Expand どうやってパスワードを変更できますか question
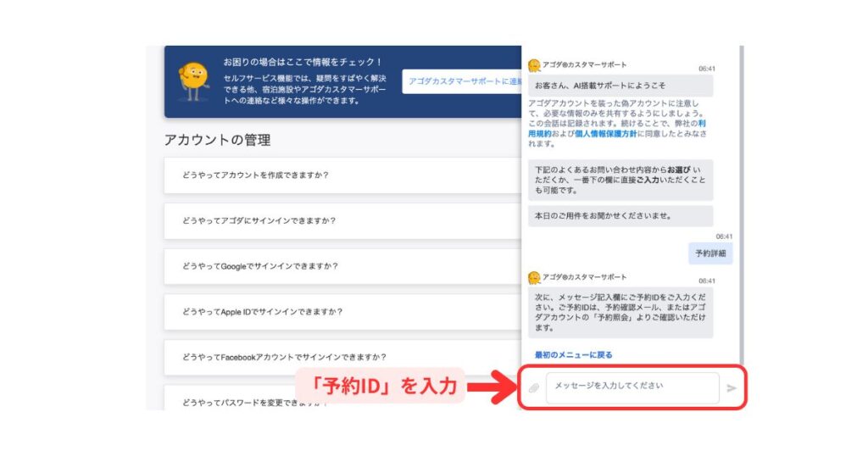Viewport: 868px width, 456px height. (342, 398)
